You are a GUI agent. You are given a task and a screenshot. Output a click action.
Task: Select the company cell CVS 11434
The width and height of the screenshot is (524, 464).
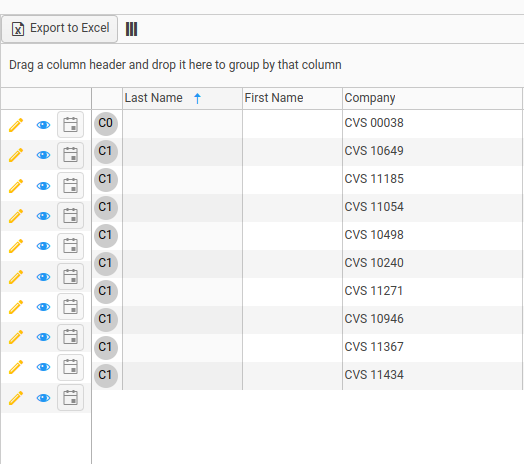tap(432, 375)
